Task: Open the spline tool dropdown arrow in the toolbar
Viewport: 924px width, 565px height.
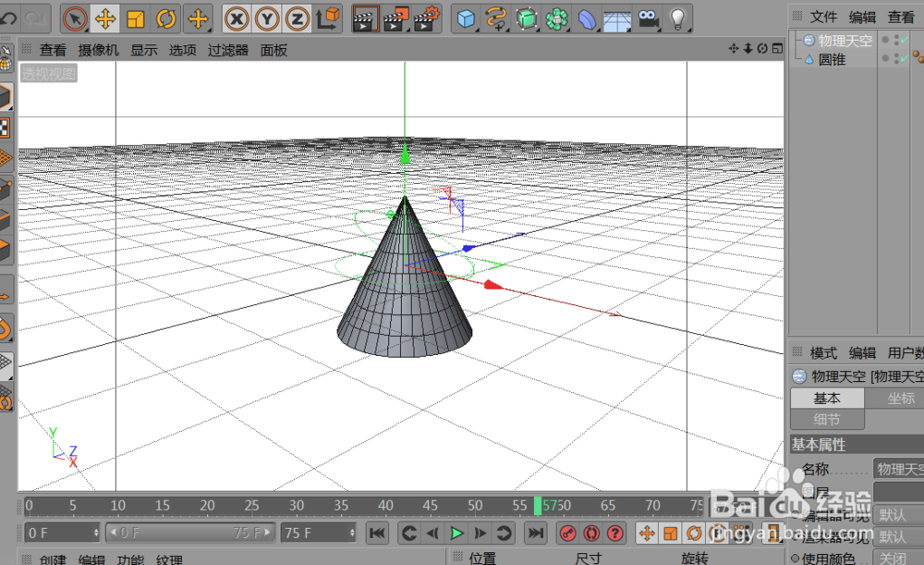Action: pos(506,29)
